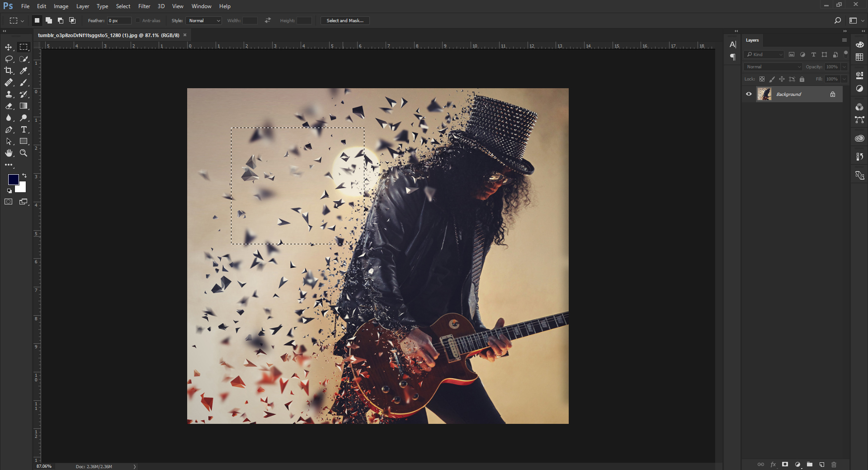Select the Lasso tool
868x470 pixels.
(x=9, y=59)
